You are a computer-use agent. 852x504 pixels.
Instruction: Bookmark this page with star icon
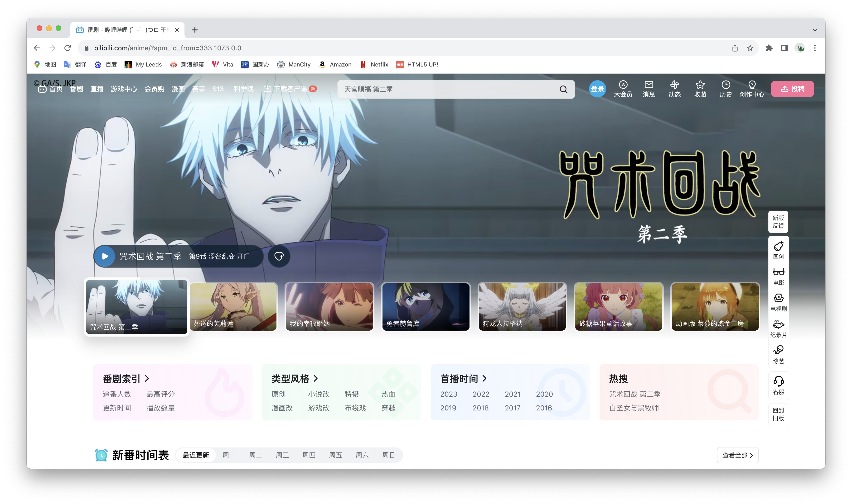[750, 48]
